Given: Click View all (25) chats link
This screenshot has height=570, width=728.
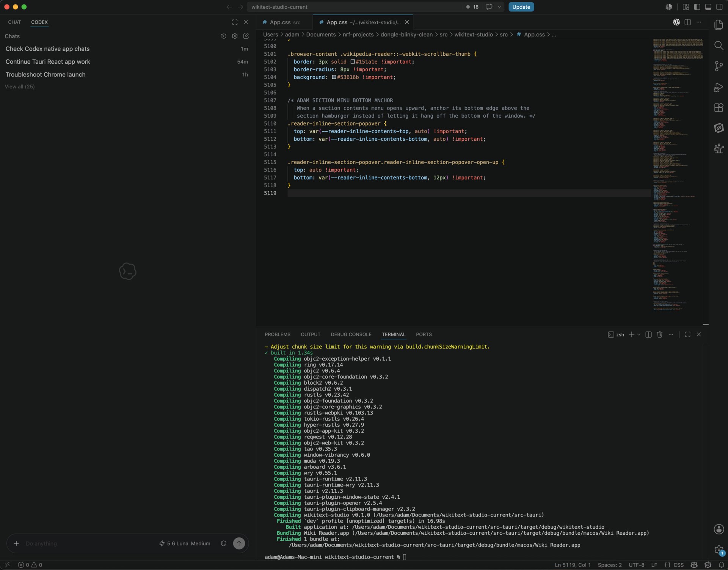Looking at the screenshot, I should (x=20, y=86).
